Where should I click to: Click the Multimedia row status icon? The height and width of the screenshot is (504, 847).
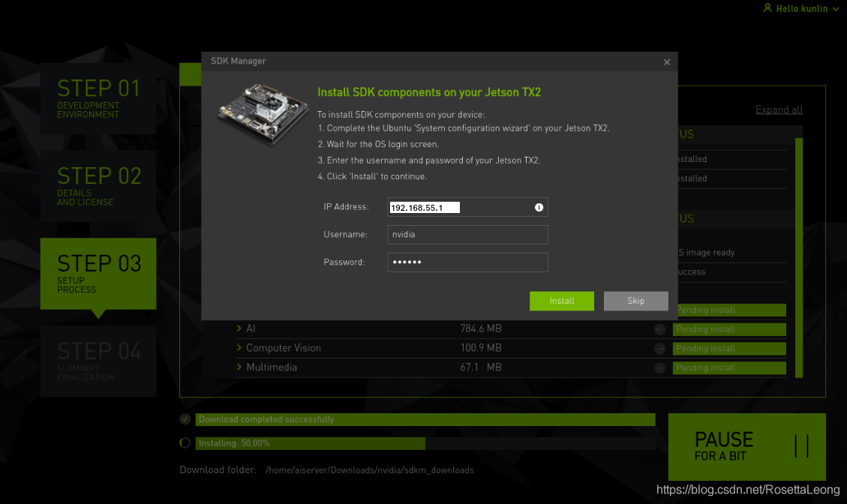(x=659, y=367)
